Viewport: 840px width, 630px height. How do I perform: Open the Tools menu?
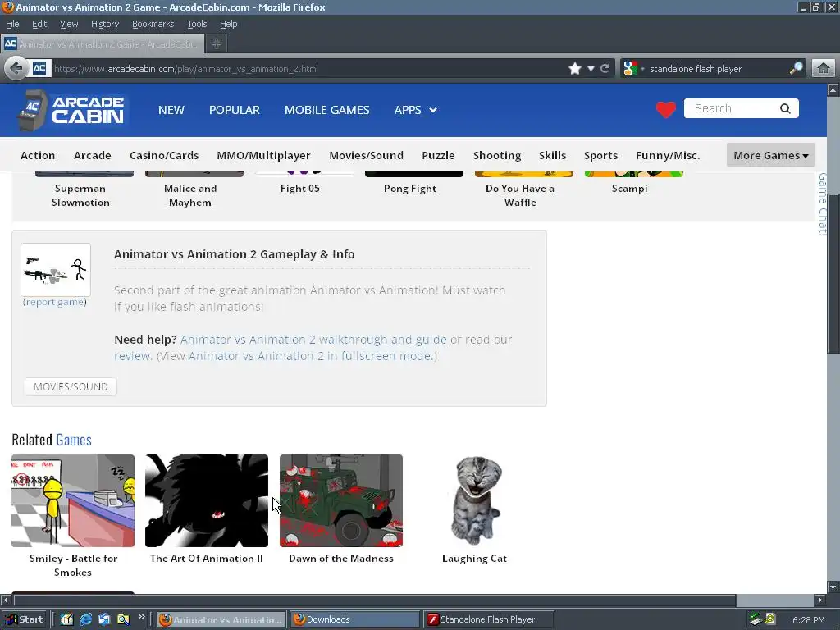point(197,24)
